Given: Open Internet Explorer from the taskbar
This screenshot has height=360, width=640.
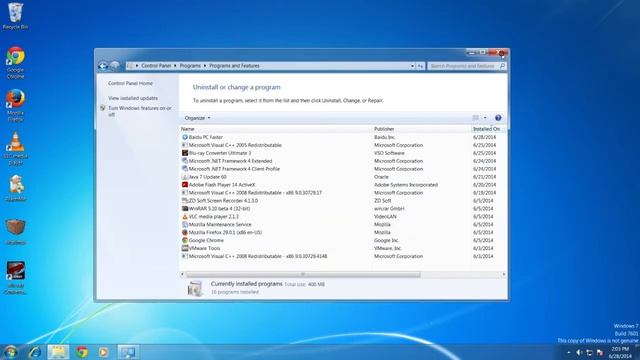Looking at the screenshot, I should 35,352.
